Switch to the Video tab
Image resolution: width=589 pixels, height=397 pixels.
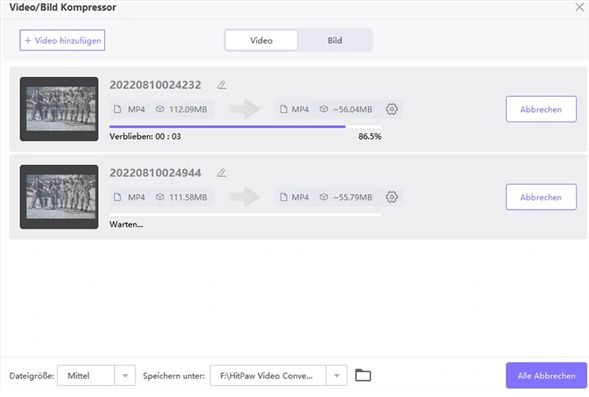(261, 41)
